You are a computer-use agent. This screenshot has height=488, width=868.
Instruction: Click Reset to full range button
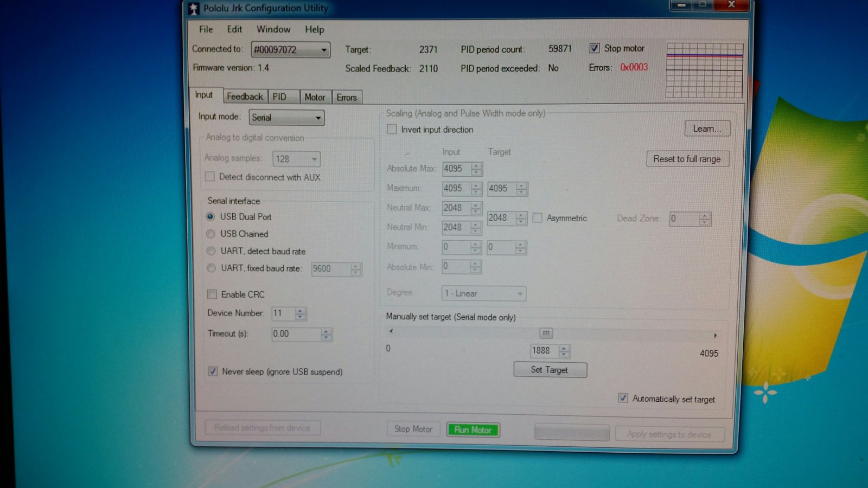click(x=687, y=159)
